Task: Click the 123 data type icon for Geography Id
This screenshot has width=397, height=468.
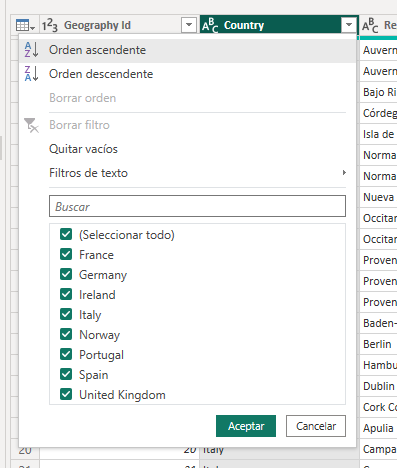Action: click(50, 25)
